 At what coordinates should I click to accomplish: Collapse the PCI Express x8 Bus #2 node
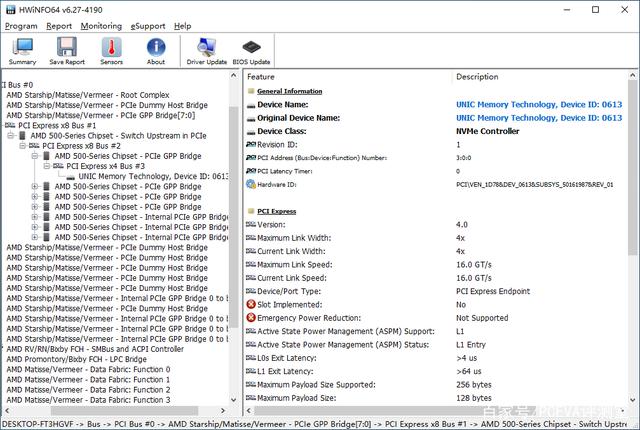(23, 146)
